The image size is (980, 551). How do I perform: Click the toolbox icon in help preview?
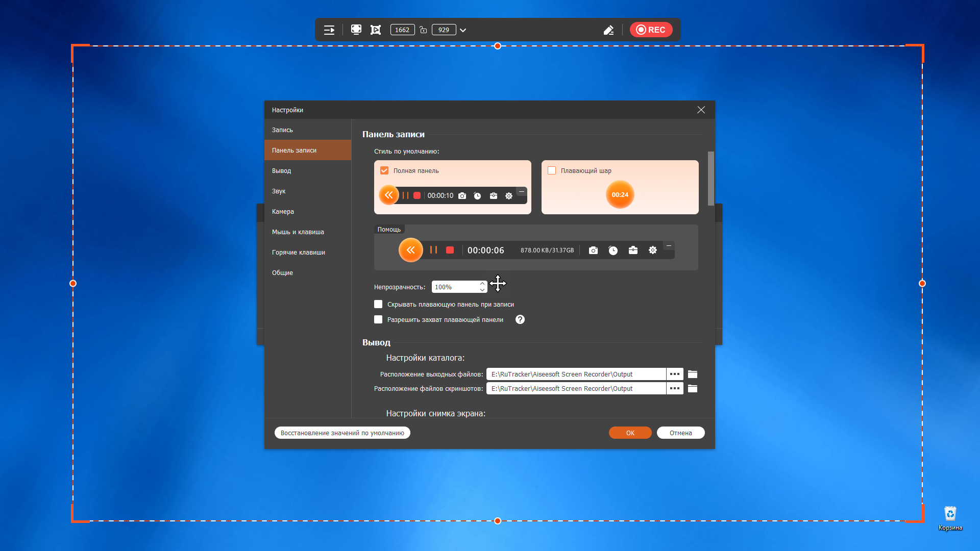(633, 250)
